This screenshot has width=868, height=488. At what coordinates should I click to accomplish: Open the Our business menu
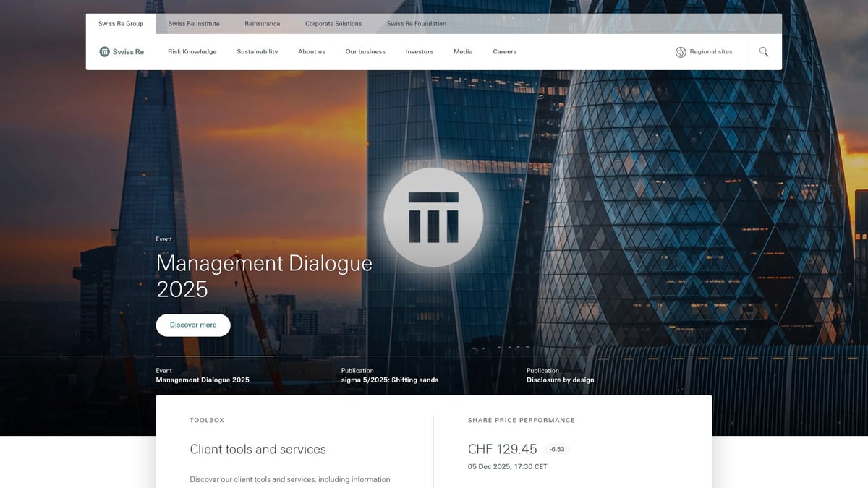point(365,52)
